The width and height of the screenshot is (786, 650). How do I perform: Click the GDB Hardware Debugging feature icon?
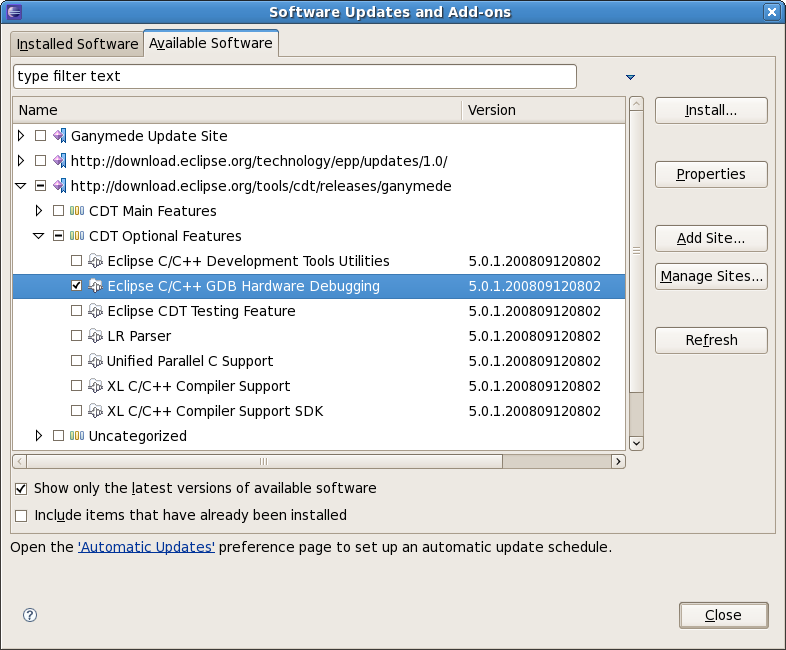(95, 286)
